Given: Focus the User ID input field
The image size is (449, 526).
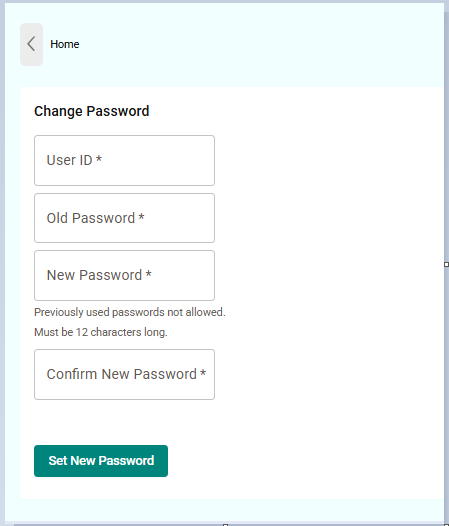Looking at the screenshot, I should pos(124,160).
